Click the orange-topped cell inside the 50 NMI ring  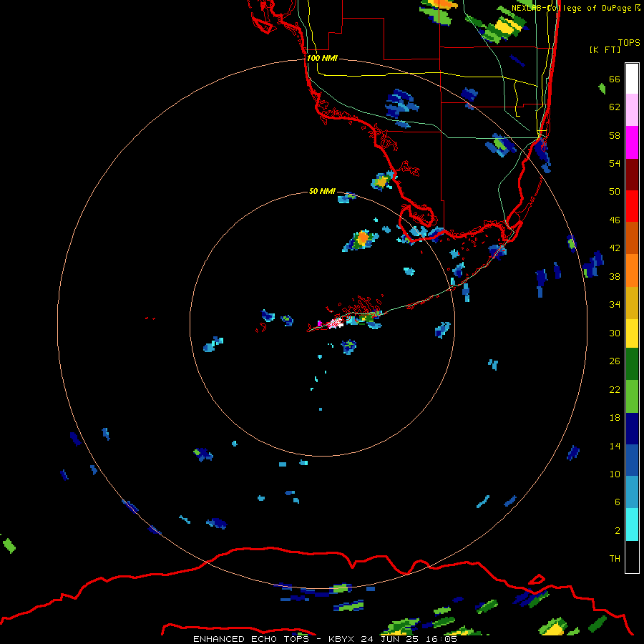point(363,238)
